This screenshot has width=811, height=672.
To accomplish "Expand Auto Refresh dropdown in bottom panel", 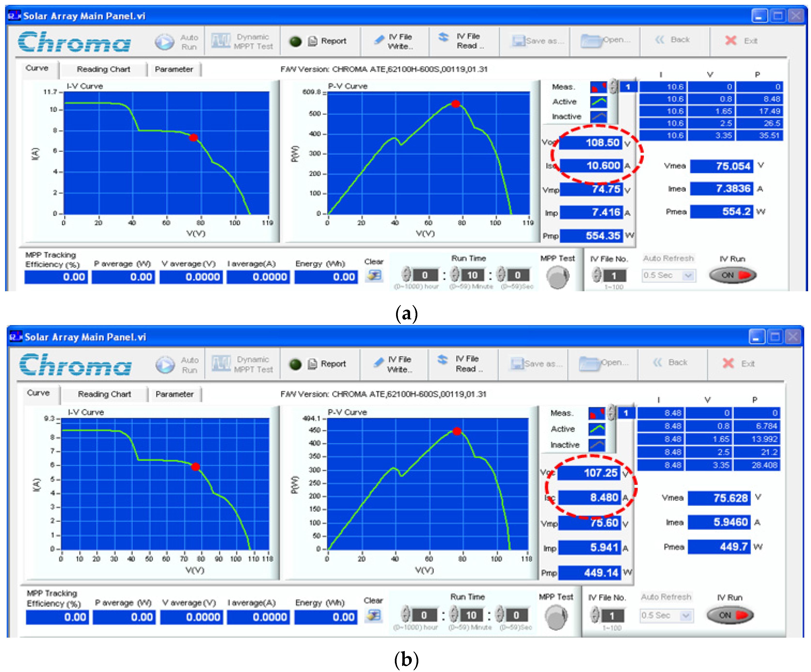I will click(x=686, y=615).
